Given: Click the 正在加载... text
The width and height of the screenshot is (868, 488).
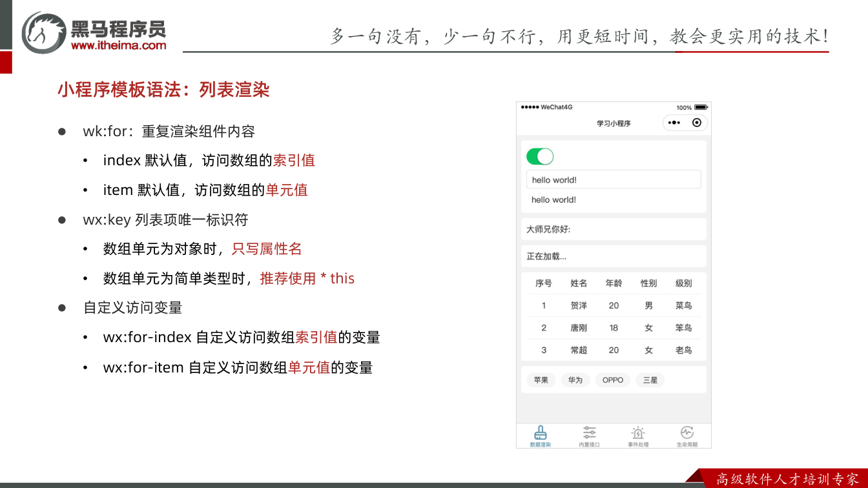Looking at the screenshot, I should [546, 256].
